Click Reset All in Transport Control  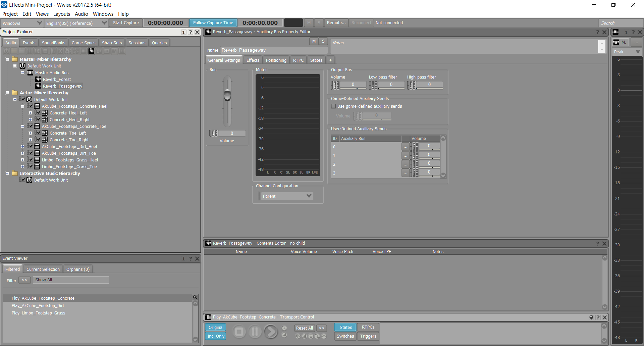304,328
